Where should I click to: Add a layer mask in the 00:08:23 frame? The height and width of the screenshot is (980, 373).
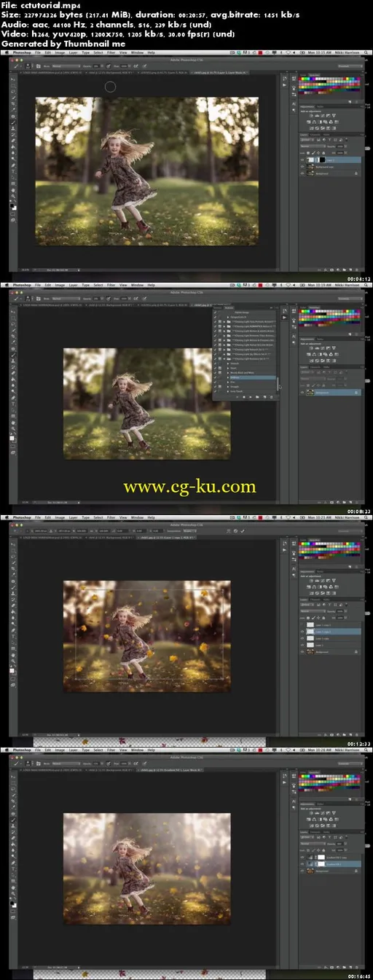[331, 502]
